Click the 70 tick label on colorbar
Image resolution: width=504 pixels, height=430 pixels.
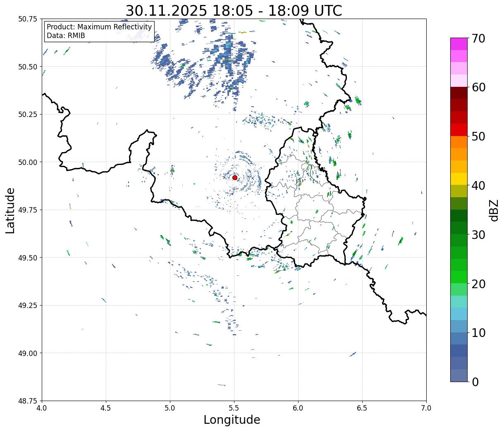coord(478,38)
